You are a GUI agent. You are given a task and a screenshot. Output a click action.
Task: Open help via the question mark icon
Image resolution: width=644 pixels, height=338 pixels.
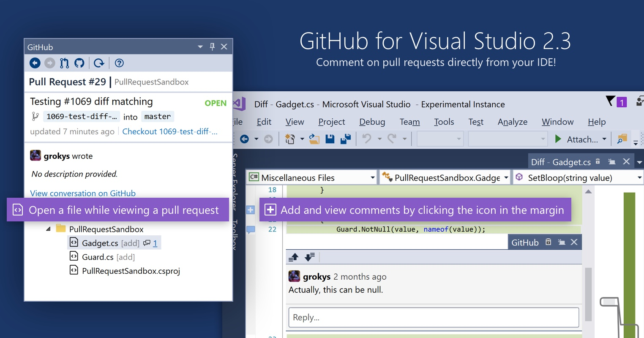coord(119,63)
